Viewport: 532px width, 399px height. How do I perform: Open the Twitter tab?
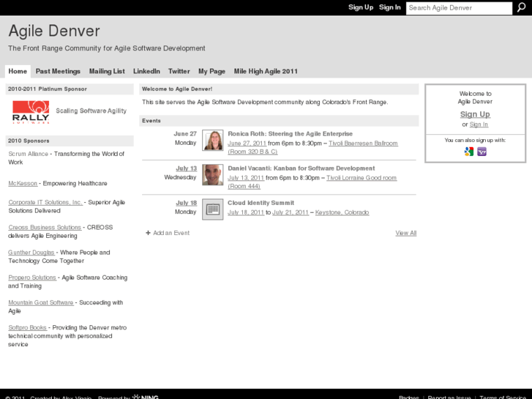179,71
